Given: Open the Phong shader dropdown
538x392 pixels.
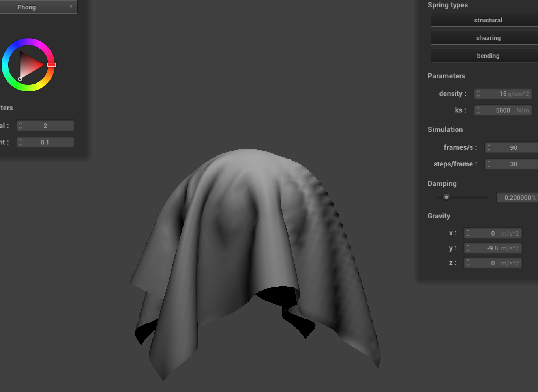Looking at the screenshot, I should click(38, 7).
